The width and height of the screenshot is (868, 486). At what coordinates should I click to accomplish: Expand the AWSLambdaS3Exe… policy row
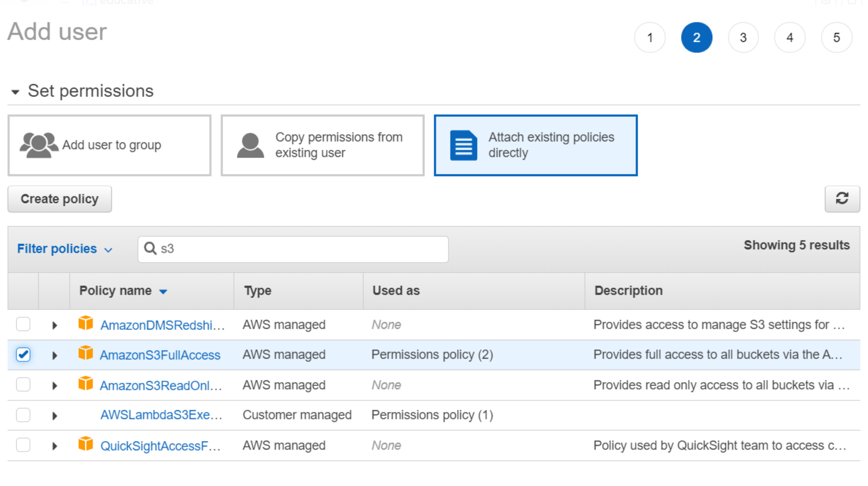(55, 416)
